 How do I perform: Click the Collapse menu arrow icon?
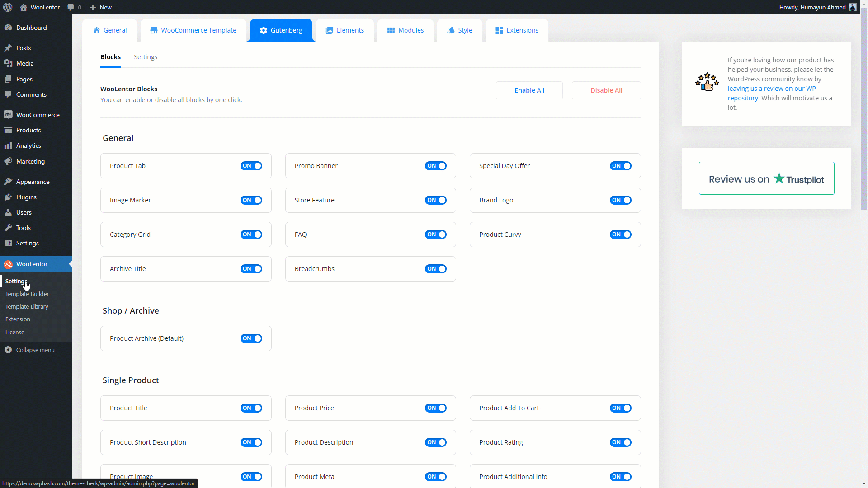pos(8,350)
